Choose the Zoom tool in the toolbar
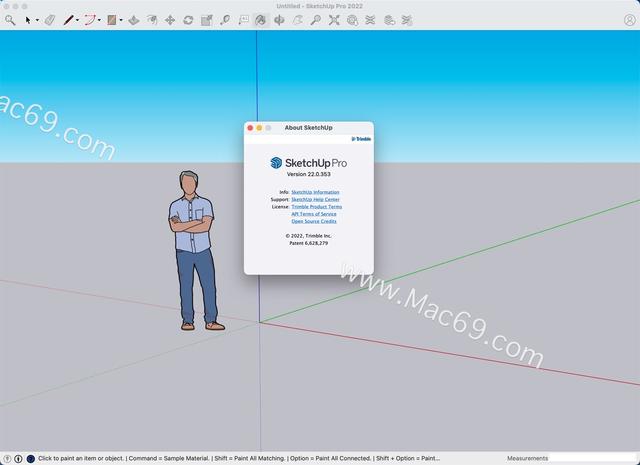The height and width of the screenshot is (465, 640). (x=316, y=20)
